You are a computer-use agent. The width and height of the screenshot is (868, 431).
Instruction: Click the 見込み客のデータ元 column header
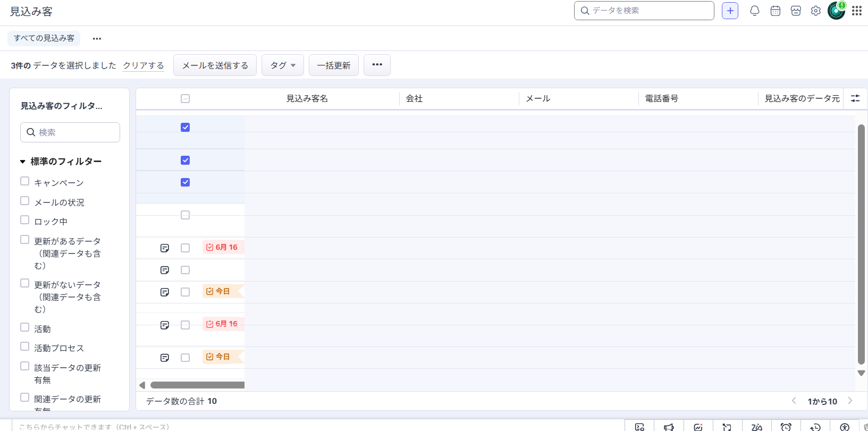pyautogui.click(x=802, y=98)
